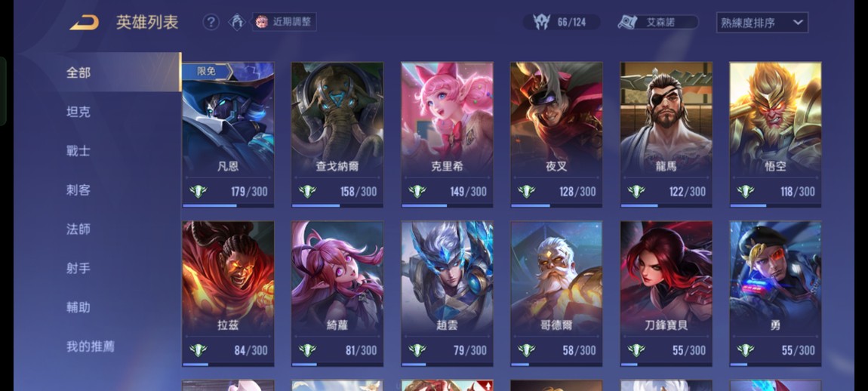Open the 我的推薦 category tab

tap(91, 346)
